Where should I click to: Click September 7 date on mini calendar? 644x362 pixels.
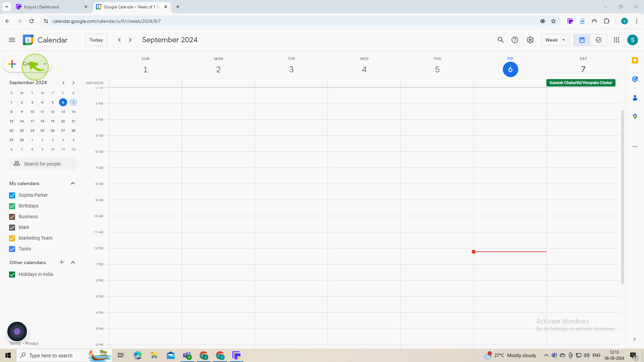(x=73, y=102)
